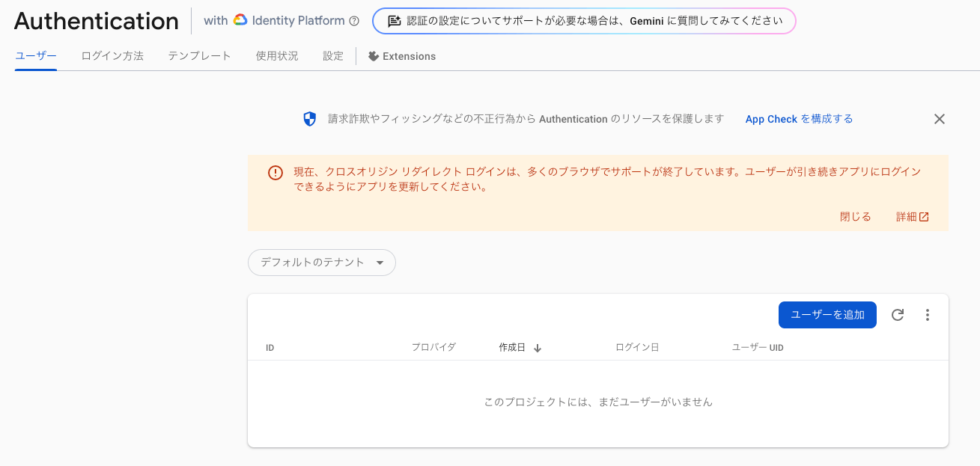
Task: Click the cross-origin redirect warning text
Action: coord(607,180)
